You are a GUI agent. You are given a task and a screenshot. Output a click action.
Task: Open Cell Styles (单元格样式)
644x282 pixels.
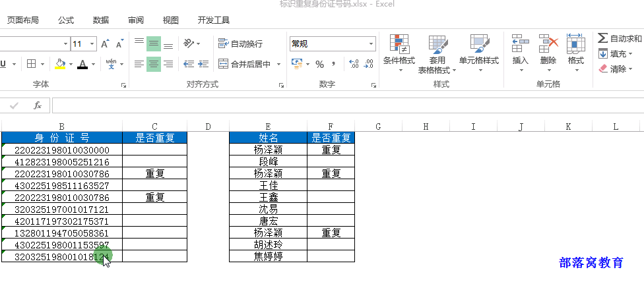pyautogui.click(x=479, y=53)
